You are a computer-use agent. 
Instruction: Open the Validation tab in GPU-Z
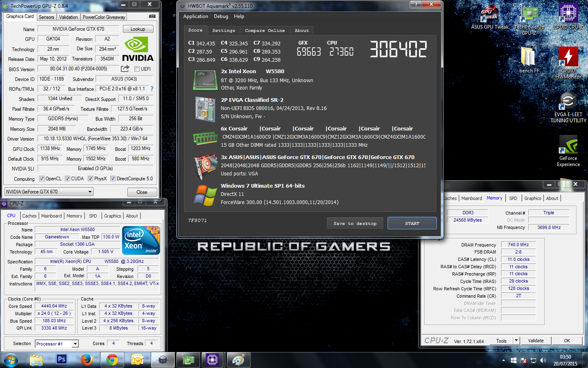click(x=68, y=17)
